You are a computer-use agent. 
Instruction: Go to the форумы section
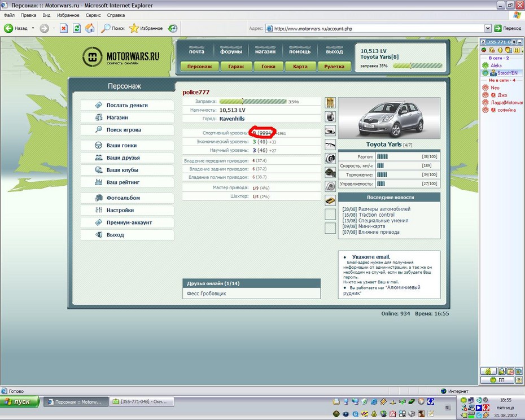231,51
